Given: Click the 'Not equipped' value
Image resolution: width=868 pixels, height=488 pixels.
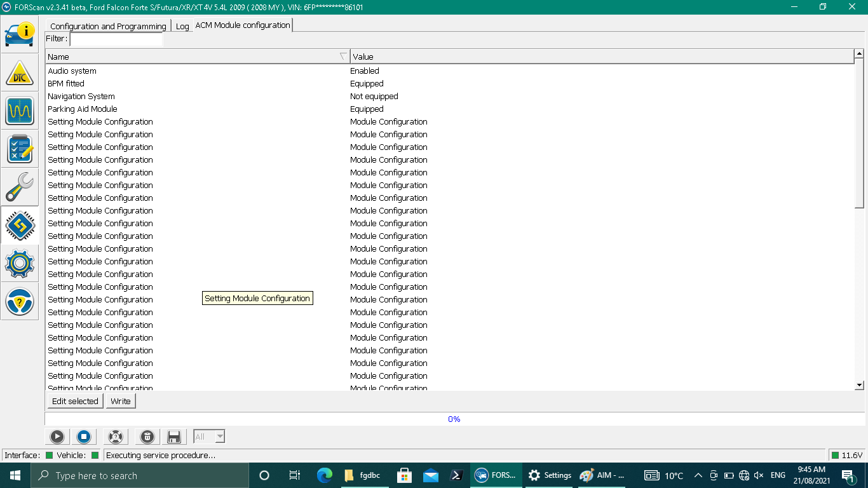Looking at the screenshot, I should point(374,96).
